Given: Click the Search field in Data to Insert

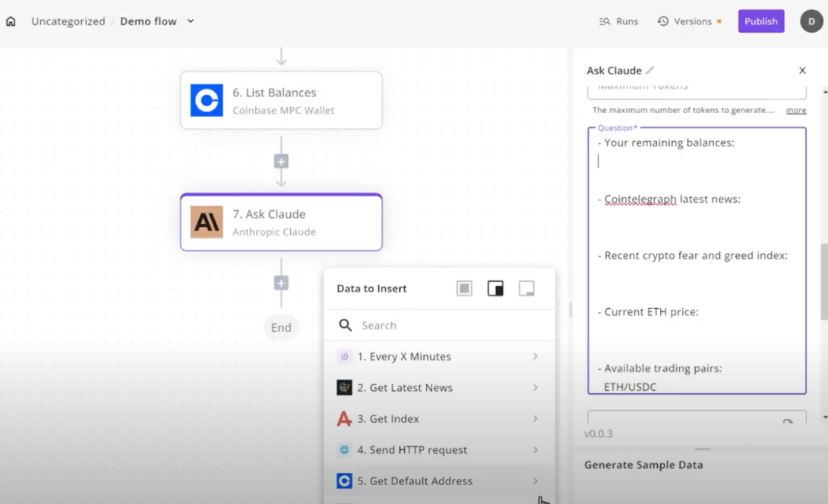Looking at the screenshot, I should tap(439, 325).
